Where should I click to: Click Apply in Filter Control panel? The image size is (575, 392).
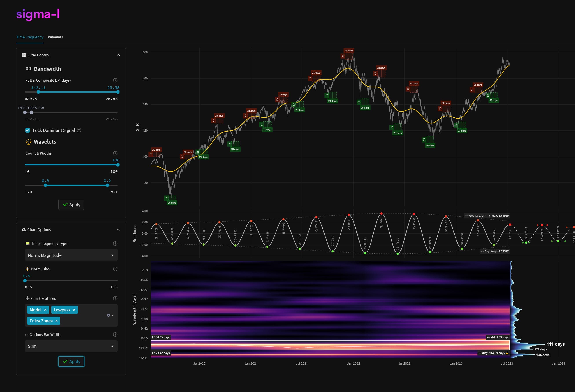(x=71, y=205)
